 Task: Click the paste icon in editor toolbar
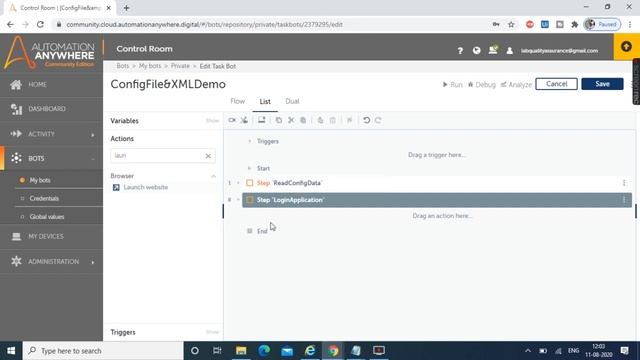(303, 120)
